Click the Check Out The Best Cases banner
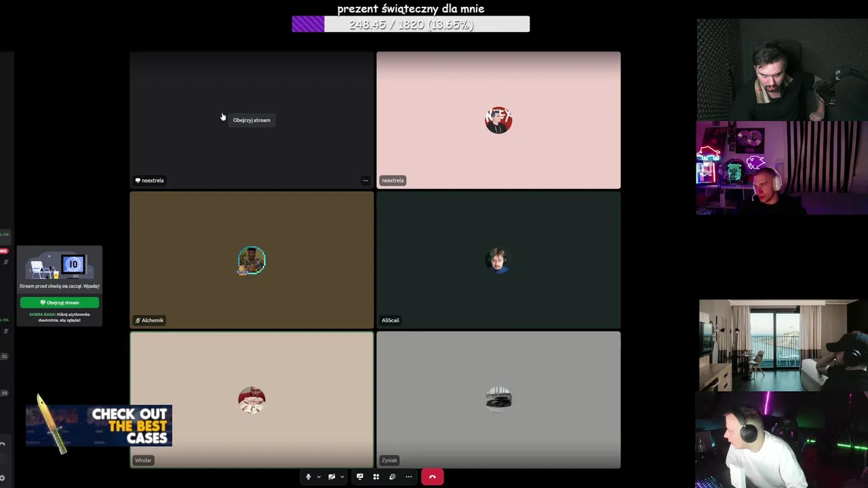 99,426
